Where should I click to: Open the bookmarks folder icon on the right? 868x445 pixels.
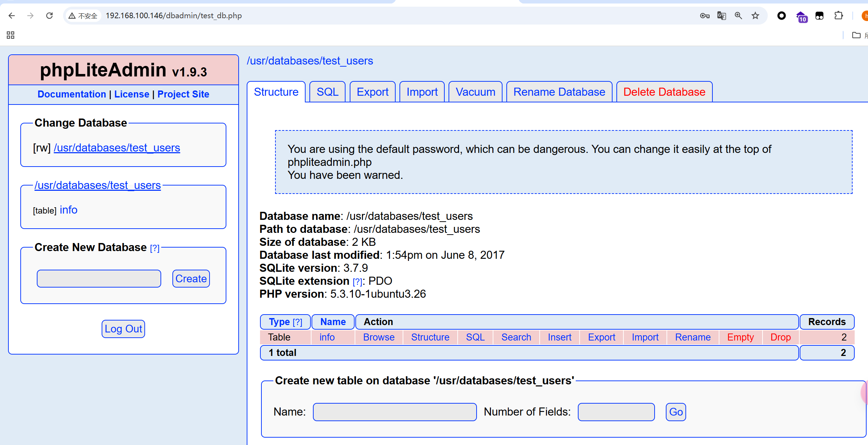tap(856, 35)
